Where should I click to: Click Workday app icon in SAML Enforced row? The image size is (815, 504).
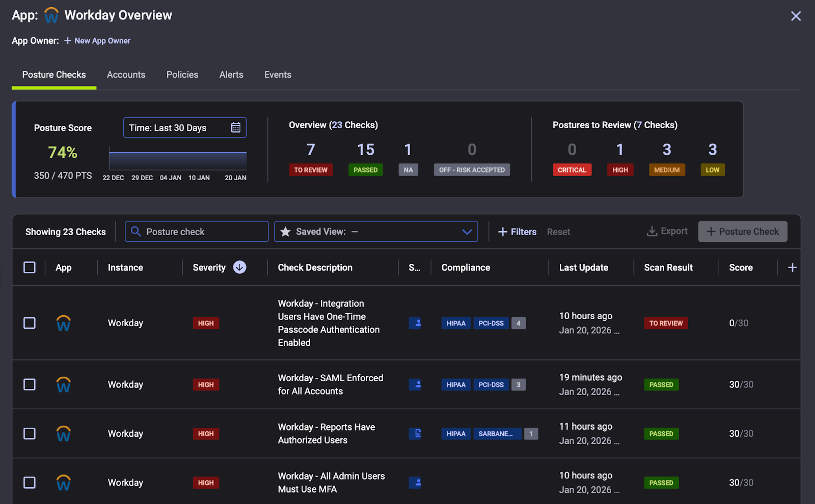(x=63, y=384)
